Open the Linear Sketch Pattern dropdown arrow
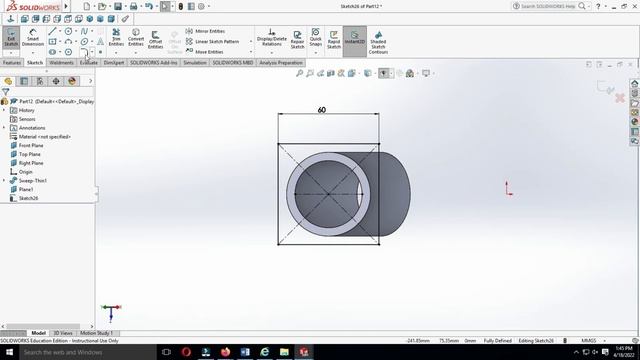 [x=251, y=42]
